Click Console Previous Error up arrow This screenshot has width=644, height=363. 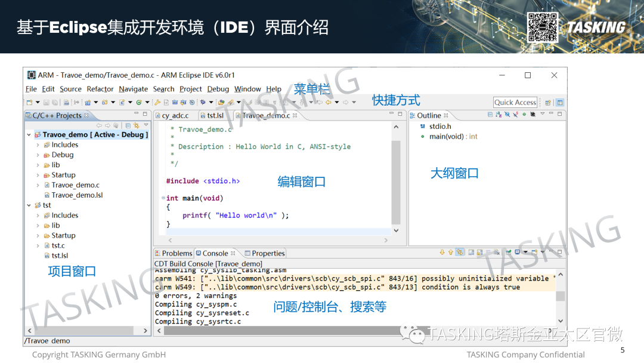tap(451, 253)
